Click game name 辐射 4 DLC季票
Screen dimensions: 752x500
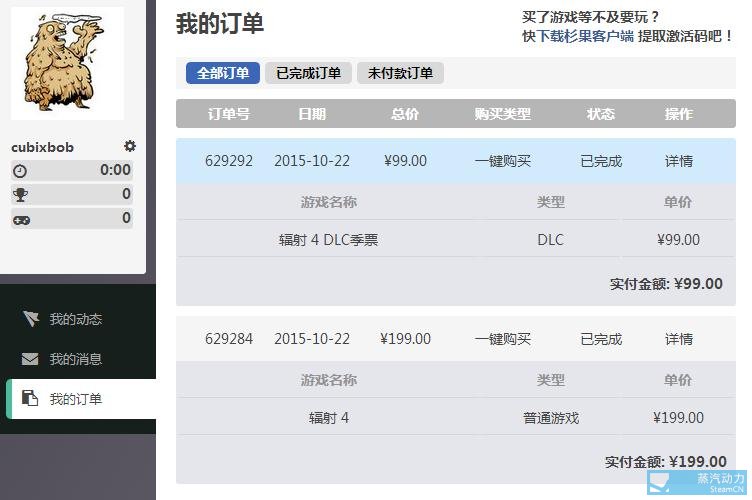[x=329, y=240]
